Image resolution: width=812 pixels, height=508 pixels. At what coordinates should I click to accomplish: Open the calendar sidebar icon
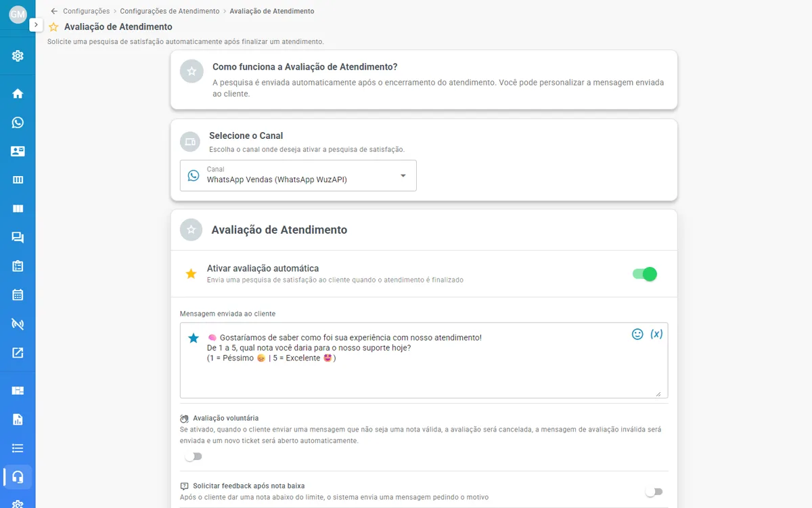tap(18, 295)
